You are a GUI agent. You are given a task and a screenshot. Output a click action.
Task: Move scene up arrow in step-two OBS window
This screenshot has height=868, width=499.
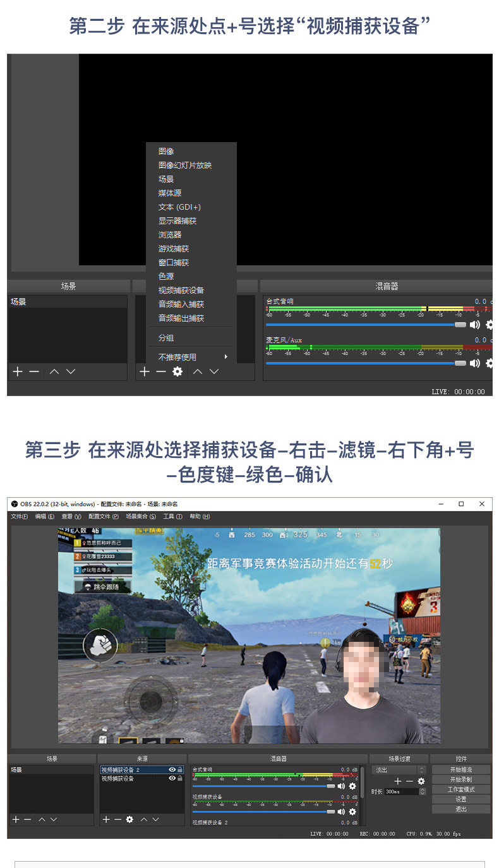pos(54,371)
